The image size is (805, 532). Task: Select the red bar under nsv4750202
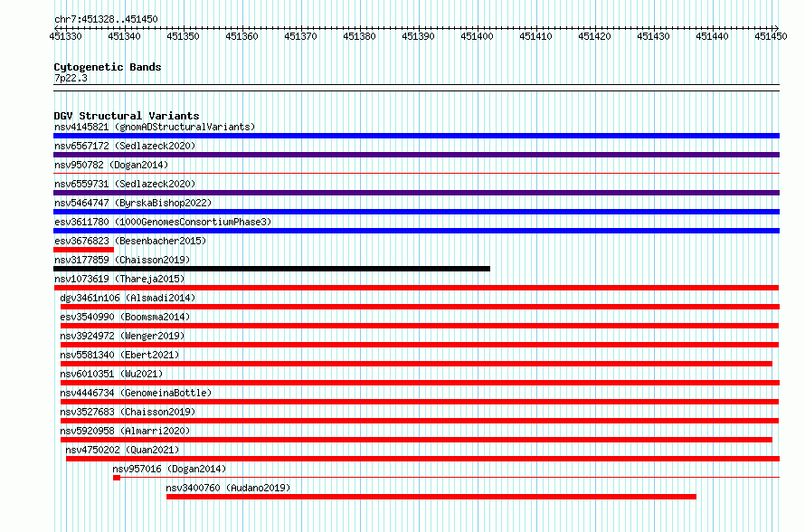(423, 459)
